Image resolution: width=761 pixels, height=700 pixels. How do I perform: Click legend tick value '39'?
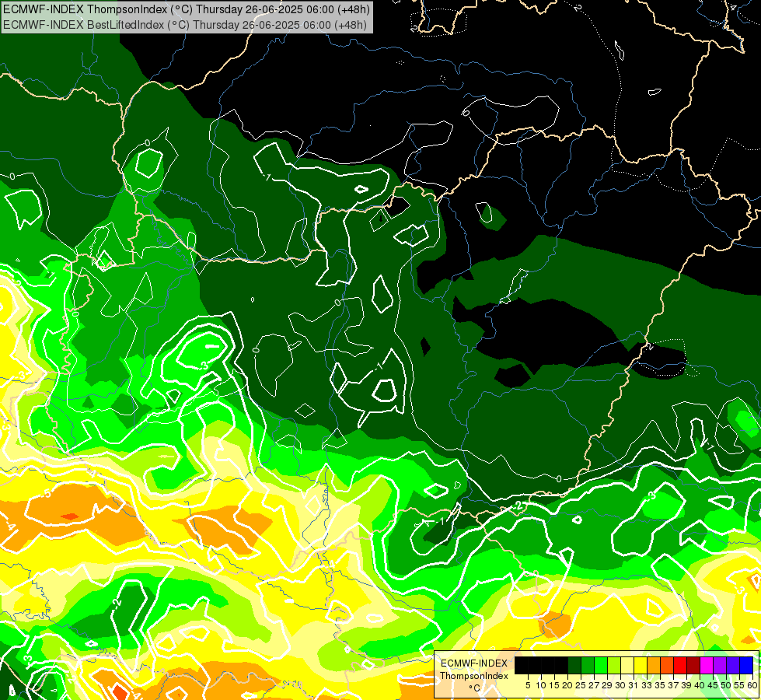click(686, 685)
